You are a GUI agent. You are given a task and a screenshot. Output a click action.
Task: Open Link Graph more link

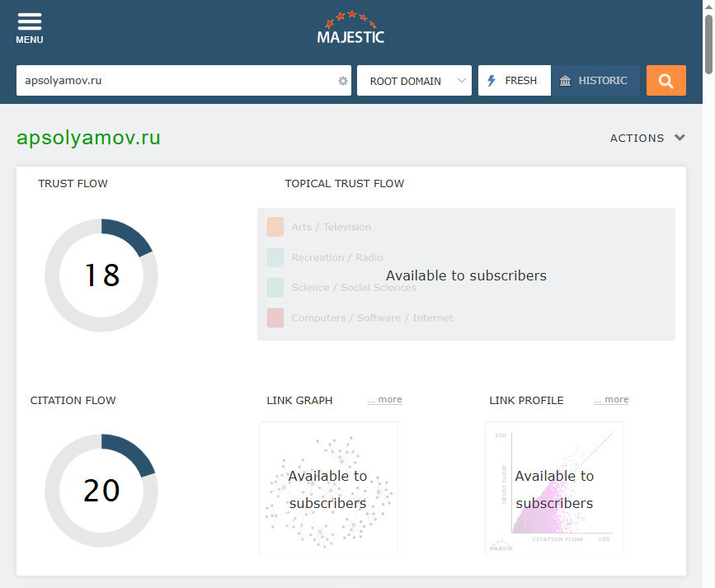tap(385, 400)
